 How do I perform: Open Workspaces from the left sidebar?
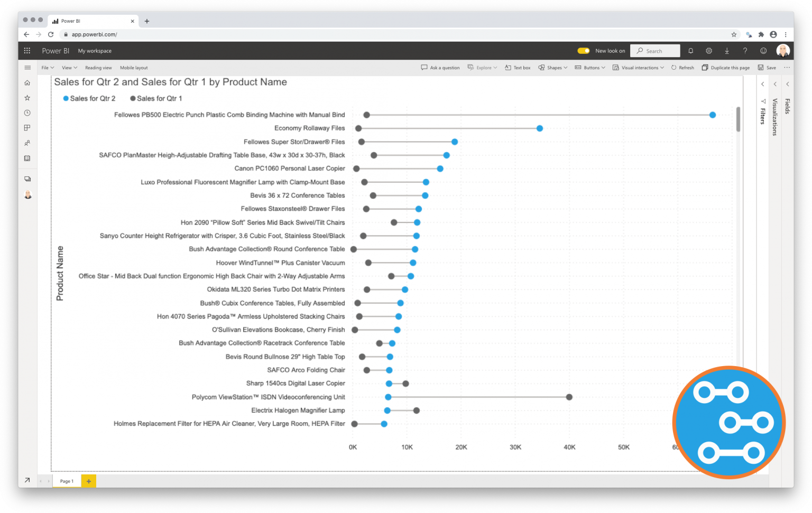(x=27, y=127)
